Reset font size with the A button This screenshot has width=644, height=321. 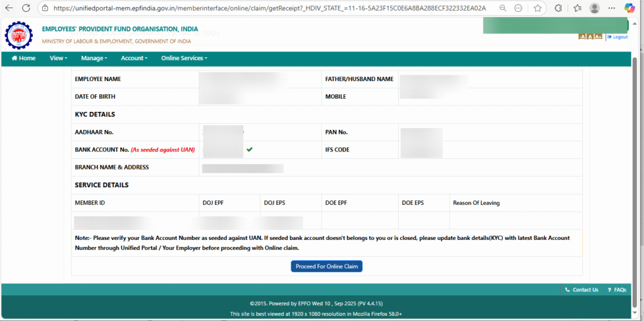coord(589,37)
